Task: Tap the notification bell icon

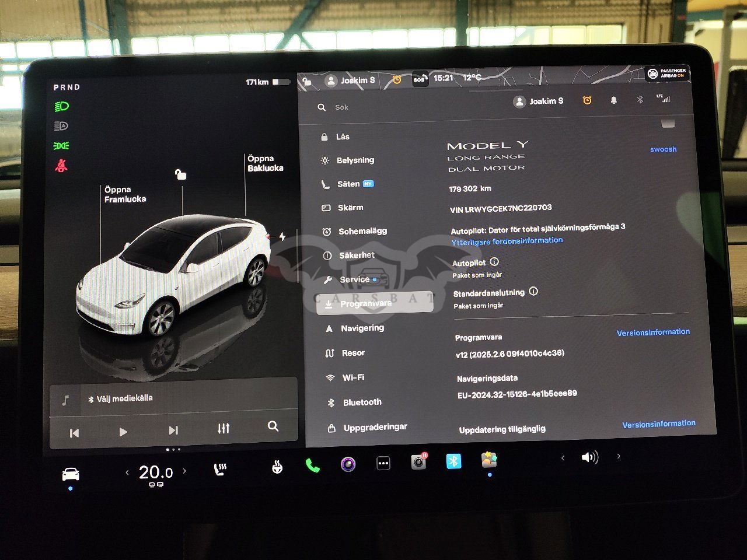Action: tap(613, 100)
